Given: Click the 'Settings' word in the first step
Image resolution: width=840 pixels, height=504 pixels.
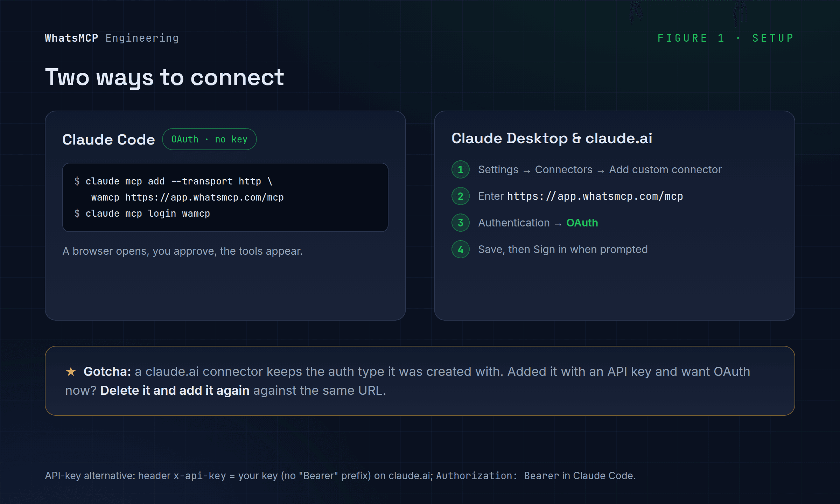Looking at the screenshot, I should [498, 169].
